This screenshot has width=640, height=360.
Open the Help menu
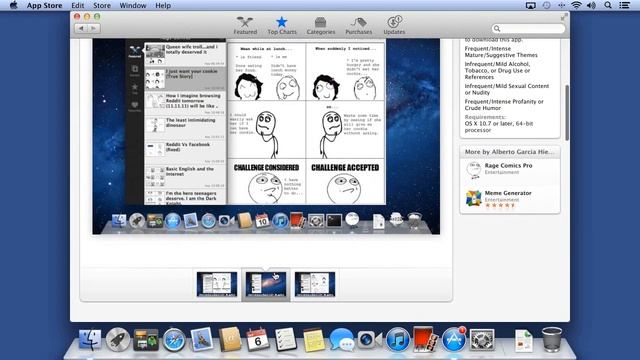163,5
